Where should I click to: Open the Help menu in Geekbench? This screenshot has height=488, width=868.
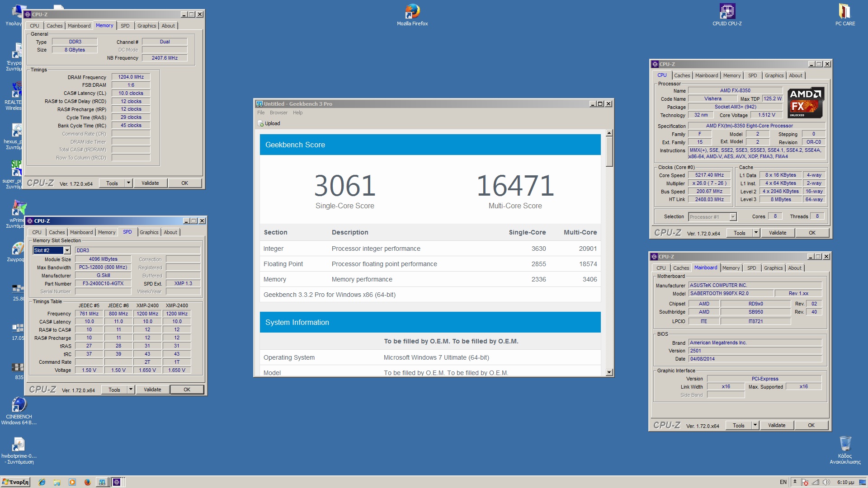point(297,113)
